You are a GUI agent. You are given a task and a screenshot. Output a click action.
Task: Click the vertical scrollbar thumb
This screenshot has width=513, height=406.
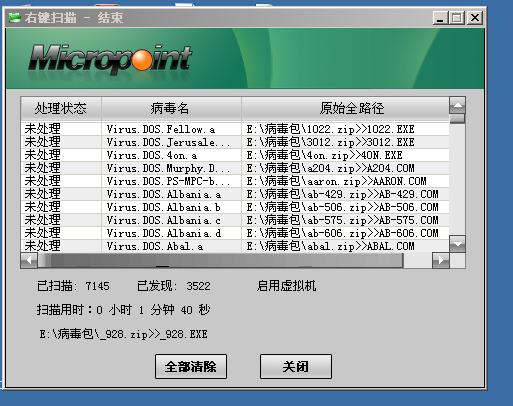[457, 118]
